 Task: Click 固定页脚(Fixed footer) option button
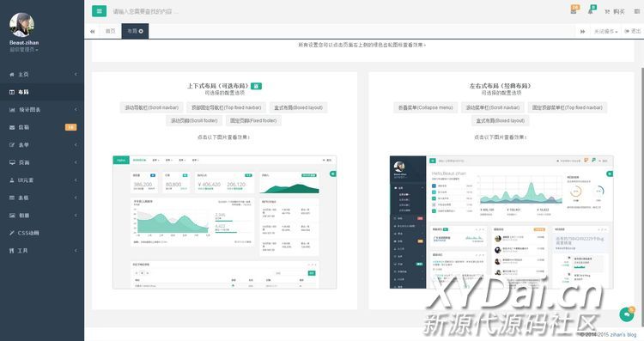click(x=253, y=121)
